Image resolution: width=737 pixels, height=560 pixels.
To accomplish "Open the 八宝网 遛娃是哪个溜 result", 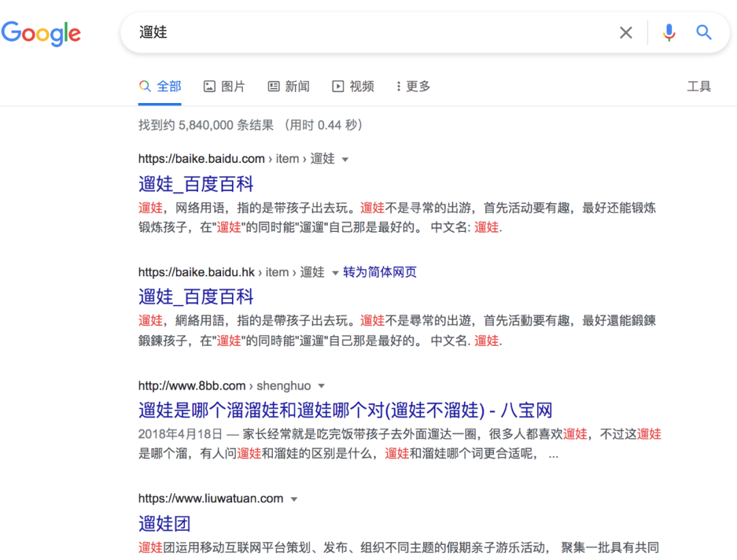I will (345, 410).
